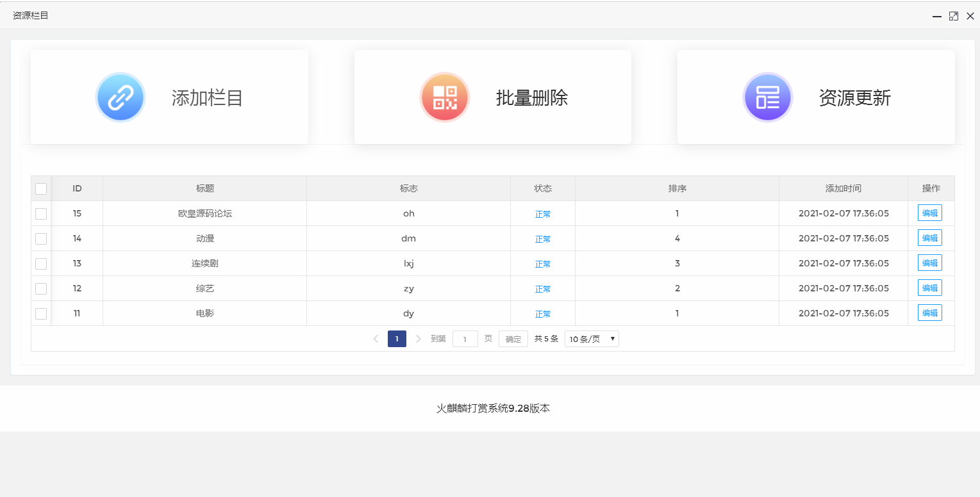Open the 批量删除 card
Screen dimensions: 980x497
click(x=492, y=97)
